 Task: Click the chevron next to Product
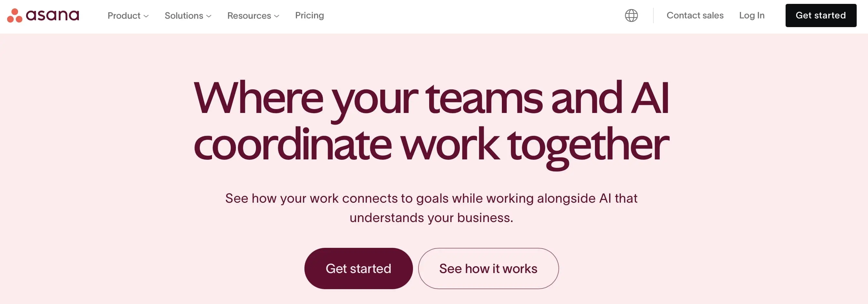[146, 16]
